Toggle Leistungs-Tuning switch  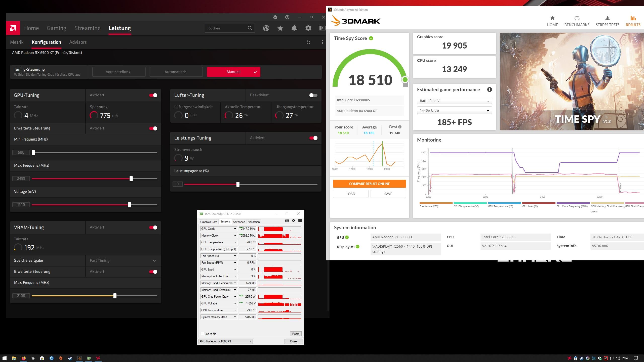[x=313, y=138]
